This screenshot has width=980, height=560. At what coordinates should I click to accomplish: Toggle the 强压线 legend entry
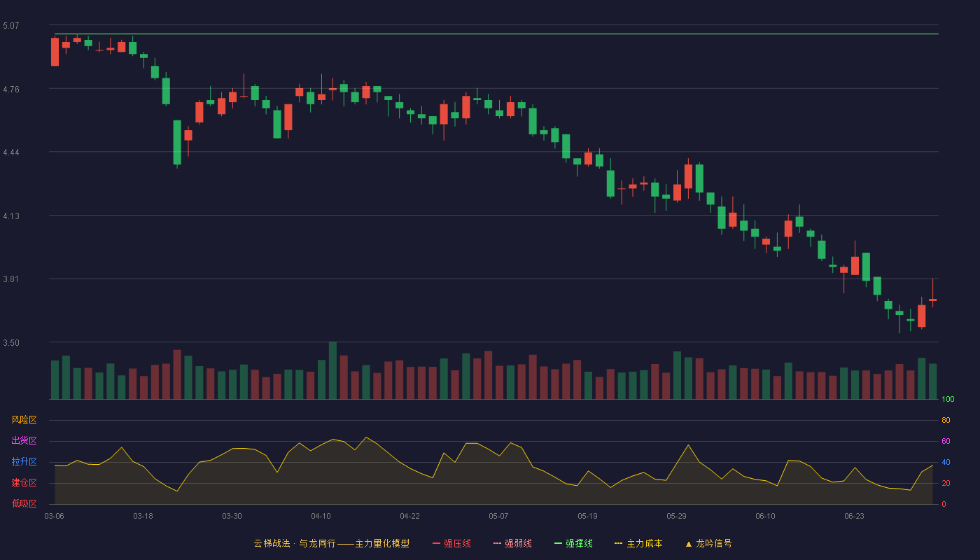click(451, 543)
